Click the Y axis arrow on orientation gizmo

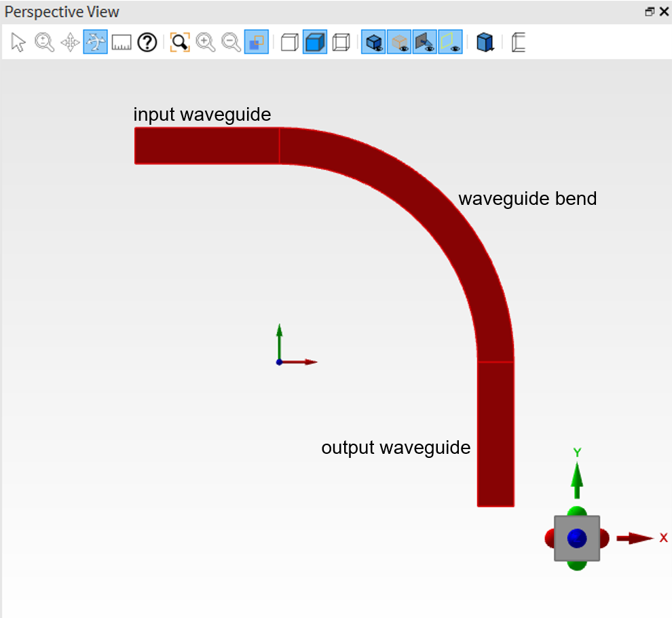[577, 480]
